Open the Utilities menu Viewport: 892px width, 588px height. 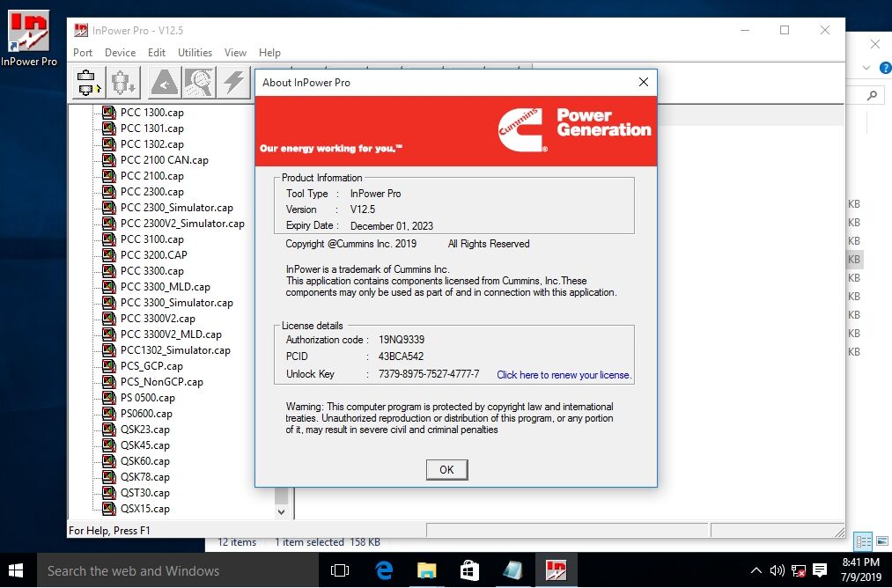tap(195, 52)
